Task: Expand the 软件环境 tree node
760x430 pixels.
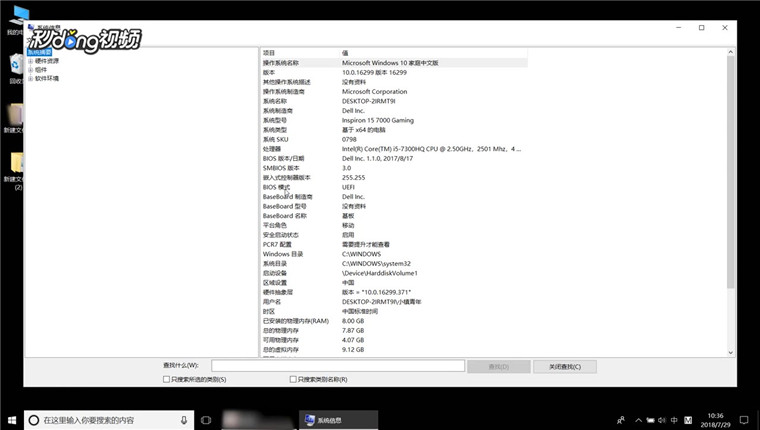Action: click(30, 79)
